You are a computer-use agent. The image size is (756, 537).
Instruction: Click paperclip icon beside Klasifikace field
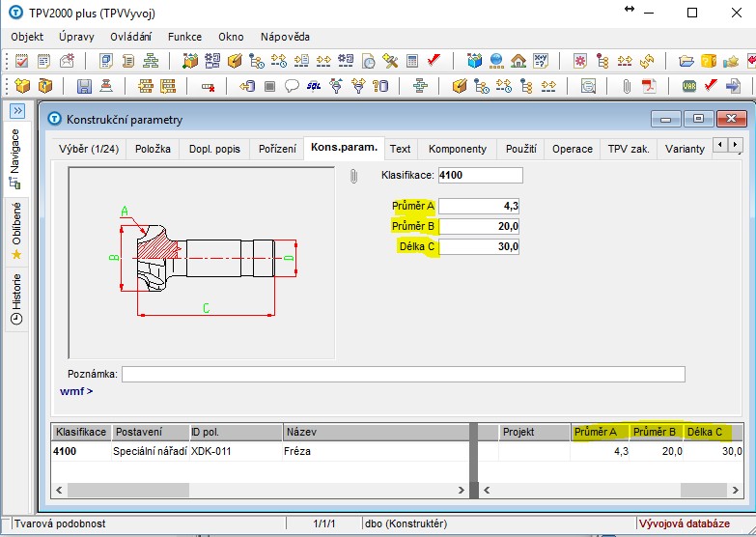354,176
